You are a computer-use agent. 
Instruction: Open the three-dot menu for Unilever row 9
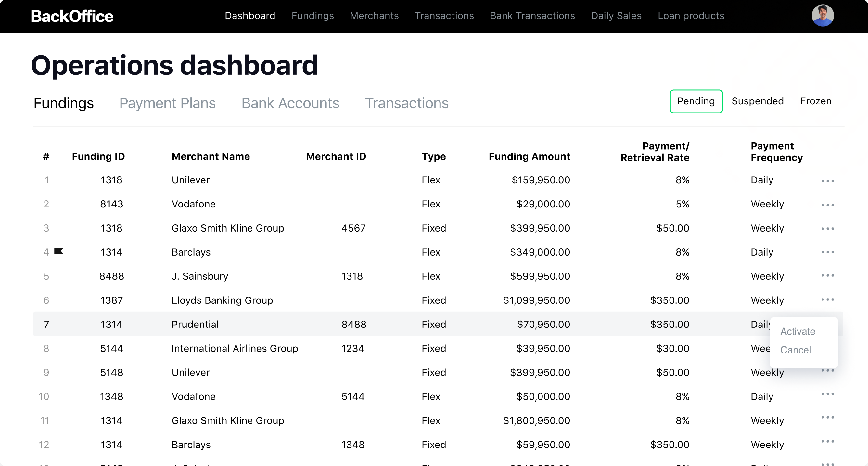pyautogui.click(x=828, y=370)
